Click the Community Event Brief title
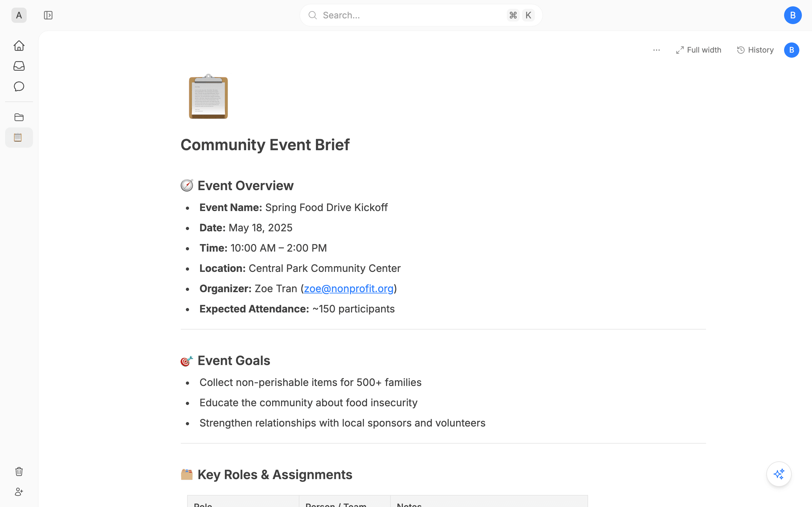Screen dimensions: 812x507 click(x=265, y=145)
